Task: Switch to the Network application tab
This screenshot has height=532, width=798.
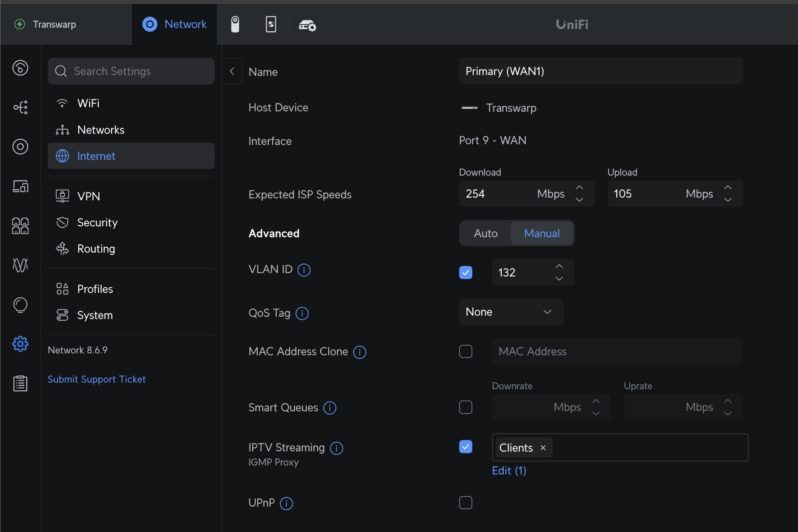Action: click(174, 24)
